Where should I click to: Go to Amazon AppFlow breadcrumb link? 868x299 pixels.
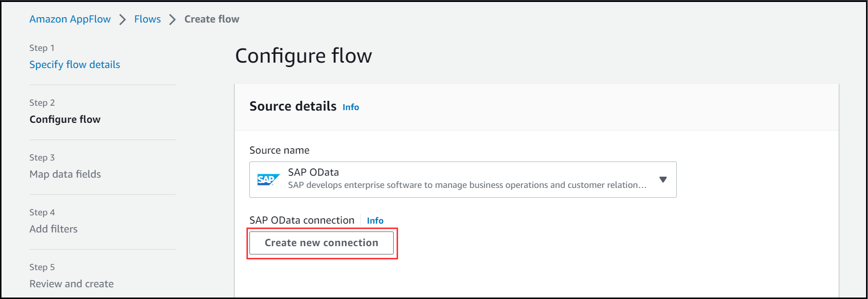click(x=70, y=19)
